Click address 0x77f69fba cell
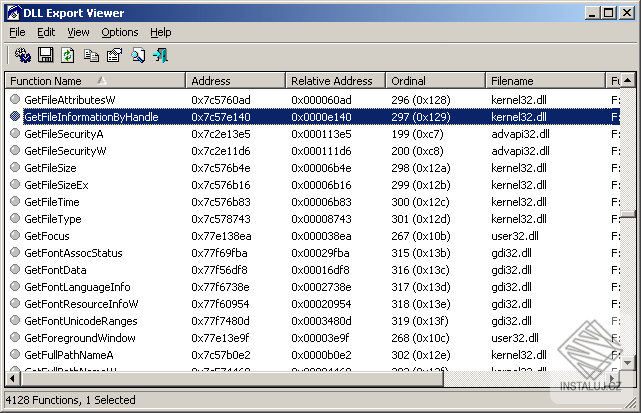 click(x=220, y=253)
